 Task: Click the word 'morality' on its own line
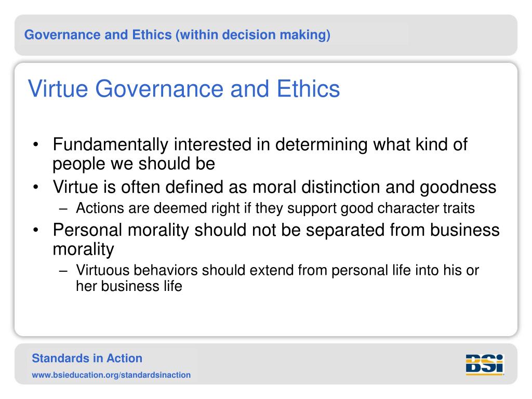84,250
